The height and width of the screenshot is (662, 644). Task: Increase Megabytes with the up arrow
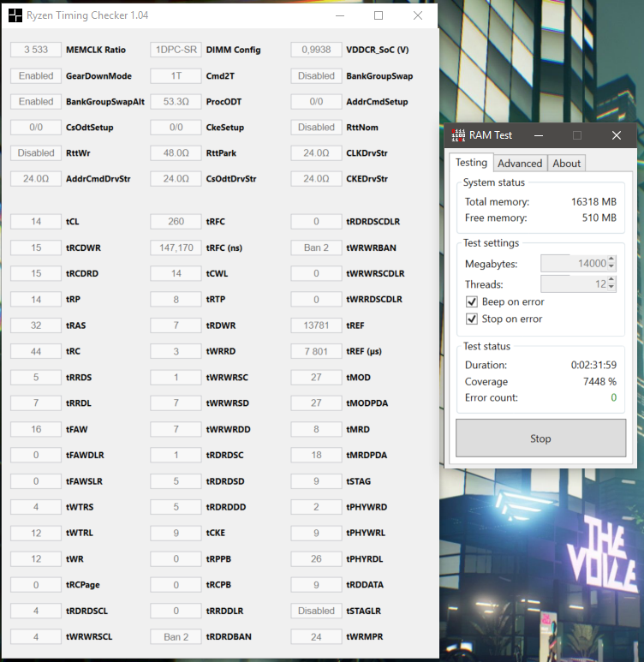pos(611,259)
